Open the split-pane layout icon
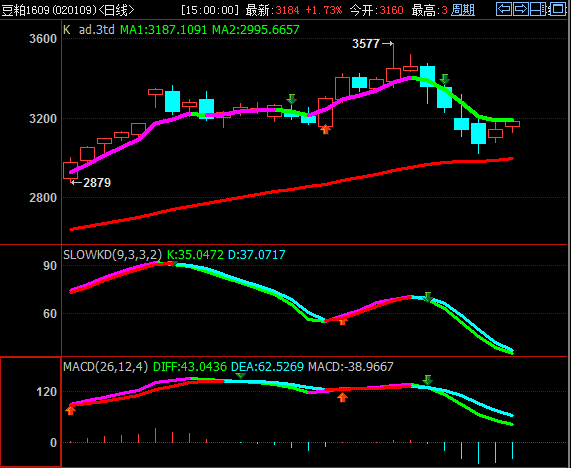 click(539, 9)
